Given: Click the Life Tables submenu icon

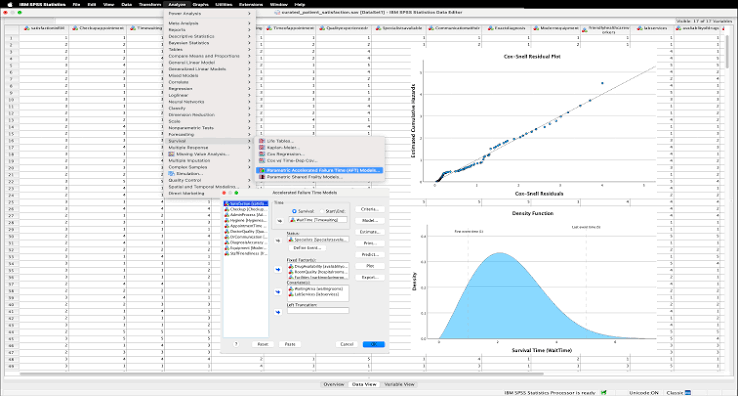Looking at the screenshot, I should click(262, 141).
